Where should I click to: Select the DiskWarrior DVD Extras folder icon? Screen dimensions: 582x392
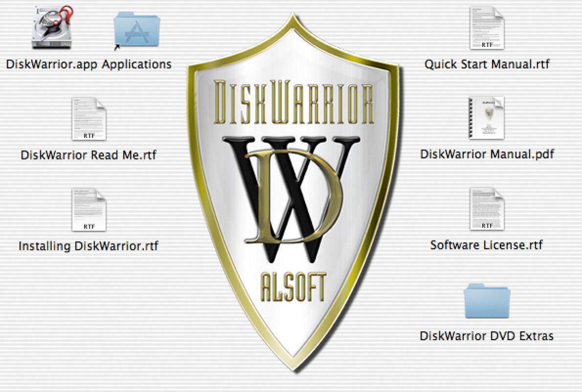pyautogui.click(x=487, y=301)
